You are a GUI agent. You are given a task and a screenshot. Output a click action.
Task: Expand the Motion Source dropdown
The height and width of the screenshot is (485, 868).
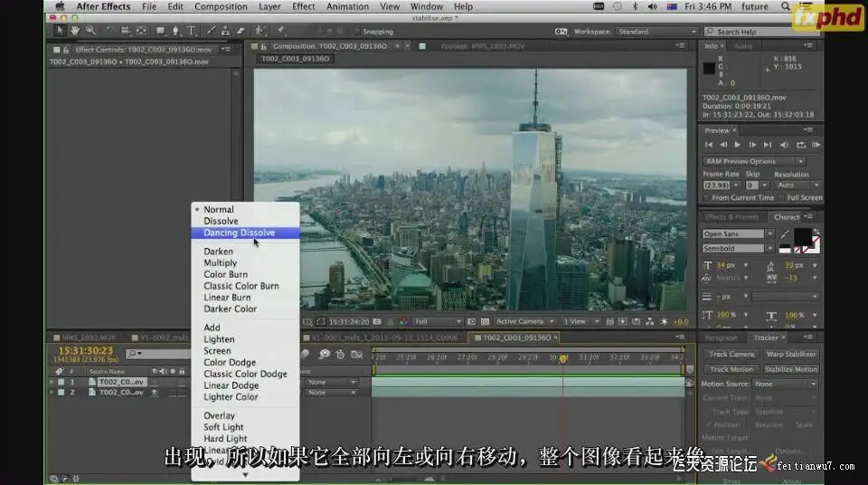pyautogui.click(x=785, y=384)
